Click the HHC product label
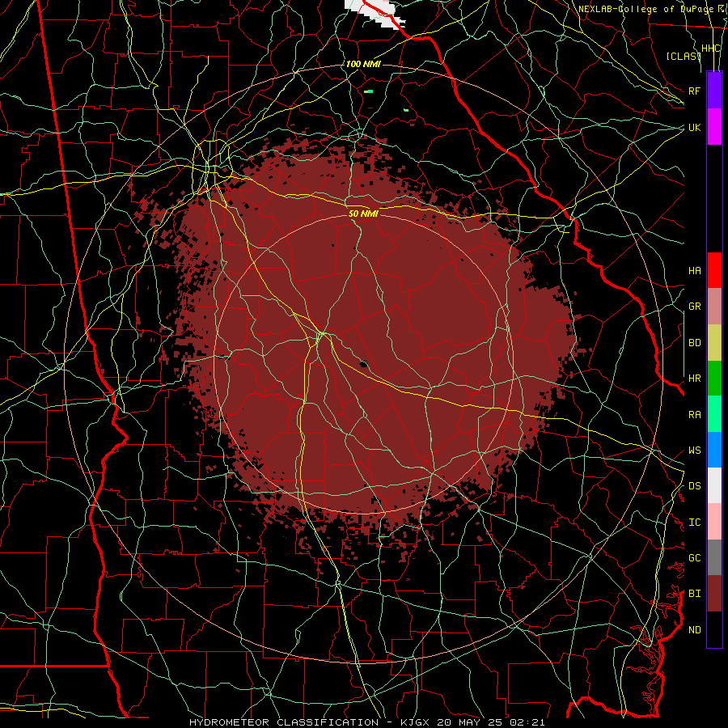Image resolution: width=728 pixels, height=728 pixels. (x=711, y=49)
